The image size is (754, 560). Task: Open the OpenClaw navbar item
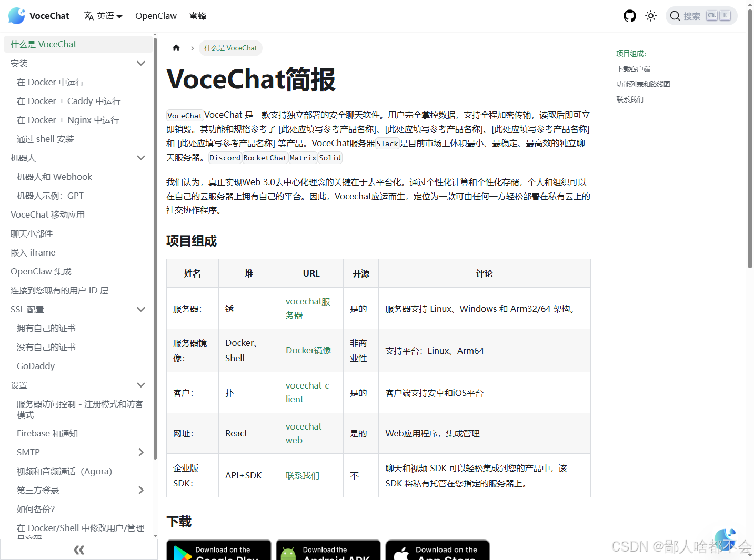click(x=156, y=16)
